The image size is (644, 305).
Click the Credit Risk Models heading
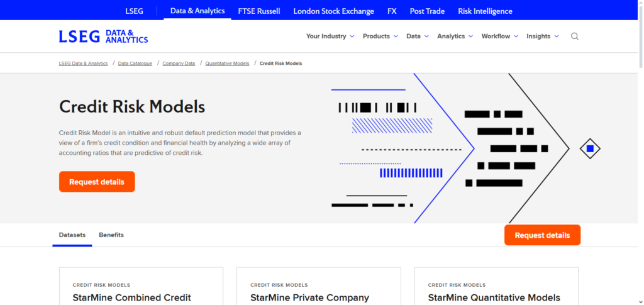click(132, 107)
